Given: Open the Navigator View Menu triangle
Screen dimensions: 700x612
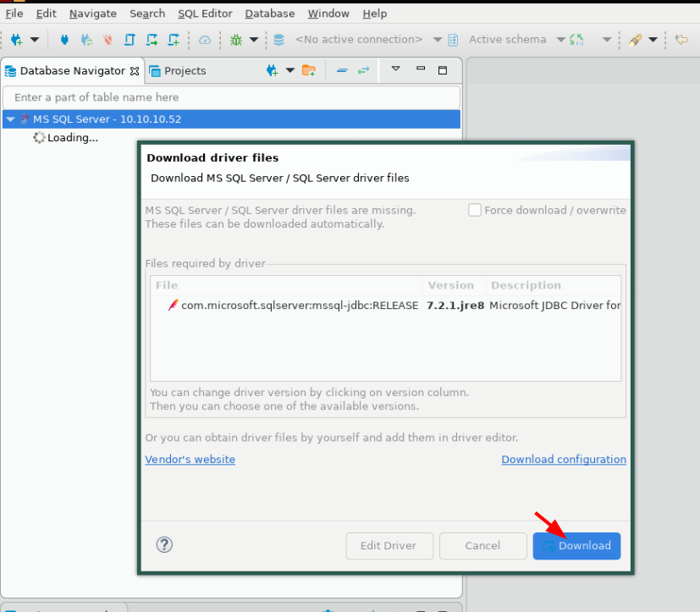Looking at the screenshot, I should [395, 69].
